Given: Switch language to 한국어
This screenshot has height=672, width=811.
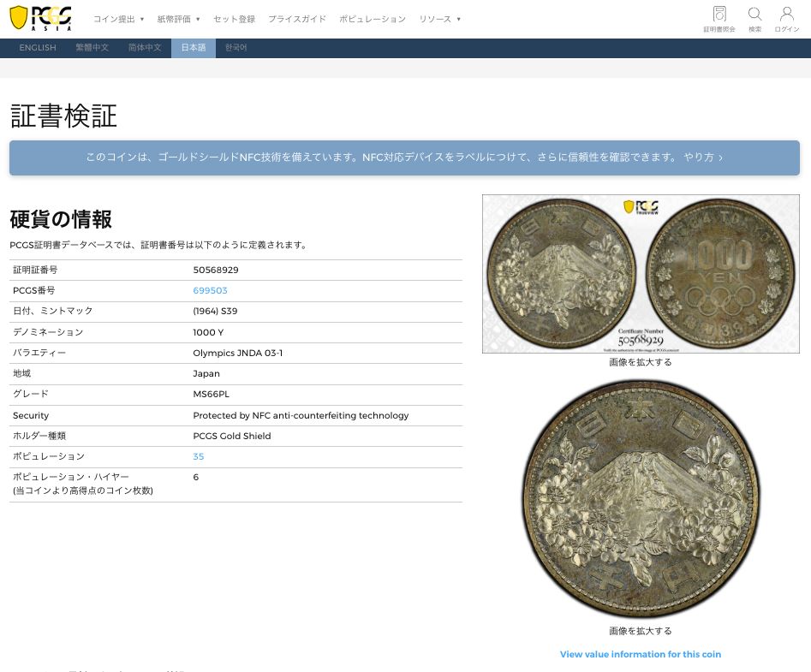Looking at the screenshot, I should [236, 48].
